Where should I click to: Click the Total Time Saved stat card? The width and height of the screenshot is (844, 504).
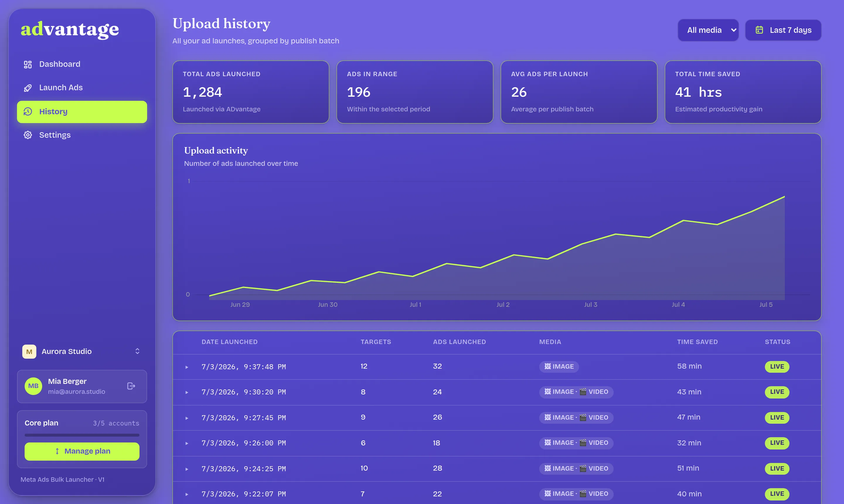click(743, 92)
